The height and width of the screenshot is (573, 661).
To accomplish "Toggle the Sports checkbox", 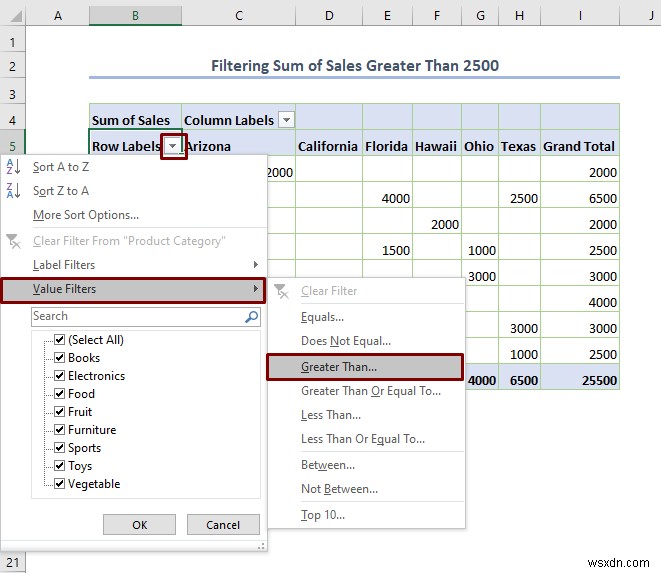I will tap(59, 447).
